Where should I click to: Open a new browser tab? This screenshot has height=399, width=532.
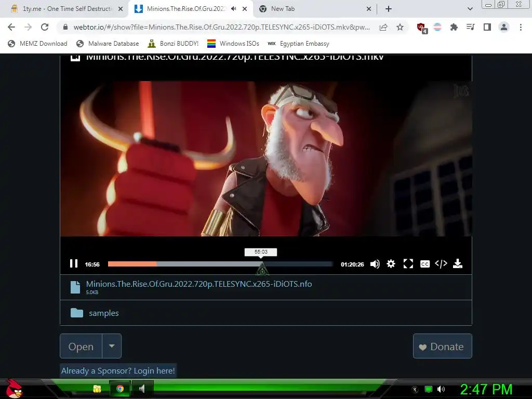click(x=389, y=9)
